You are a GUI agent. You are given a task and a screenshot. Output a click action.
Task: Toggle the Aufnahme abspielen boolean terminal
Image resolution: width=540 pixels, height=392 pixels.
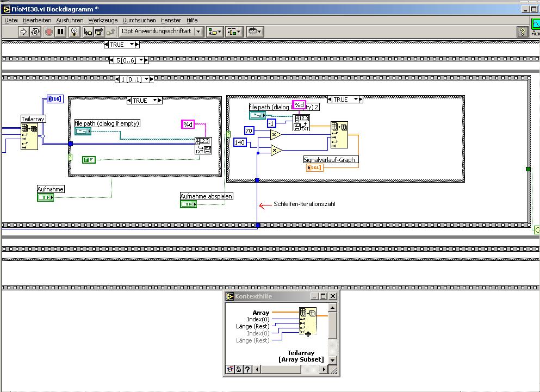coord(189,204)
